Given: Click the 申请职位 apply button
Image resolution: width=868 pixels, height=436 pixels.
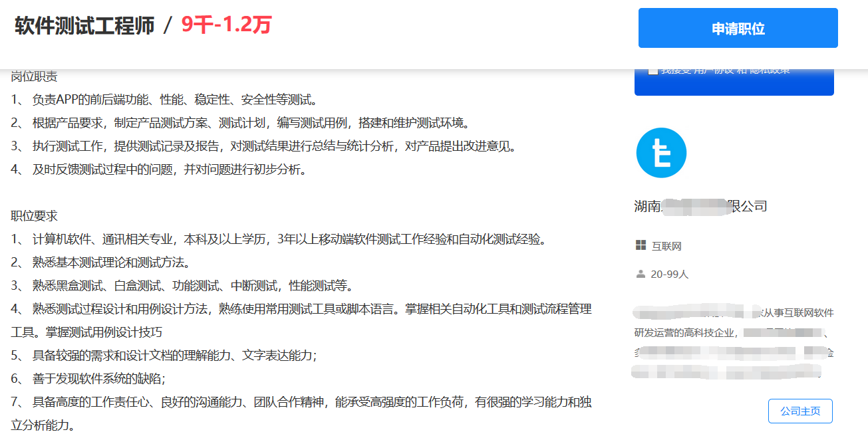Looking at the screenshot, I should pyautogui.click(x=738, y=29).
